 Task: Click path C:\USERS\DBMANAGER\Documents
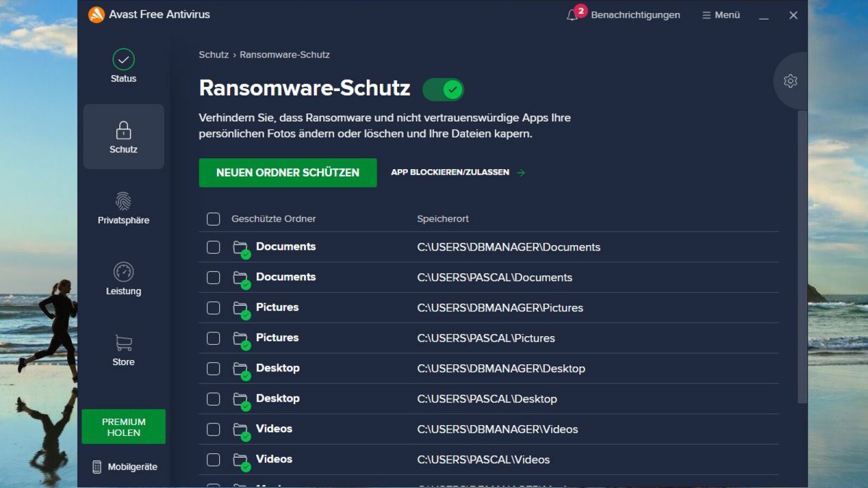(509, 247)
